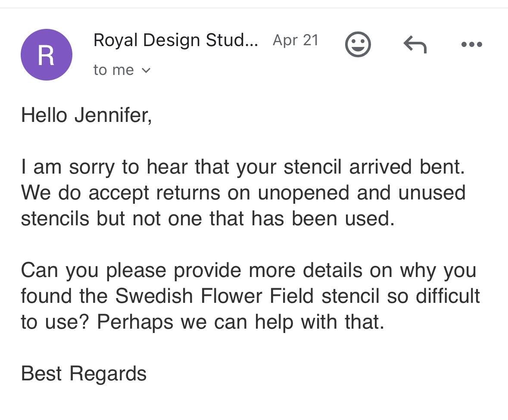Viewport: 508px width, 420px height.
Task: Open the Royal Design Studio sender name
Action: click(175, 40)
